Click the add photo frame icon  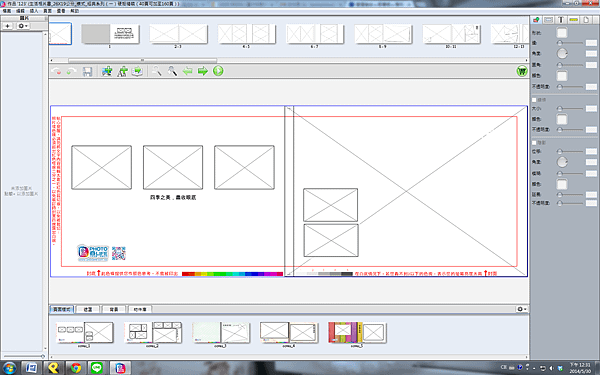(107, 71)
